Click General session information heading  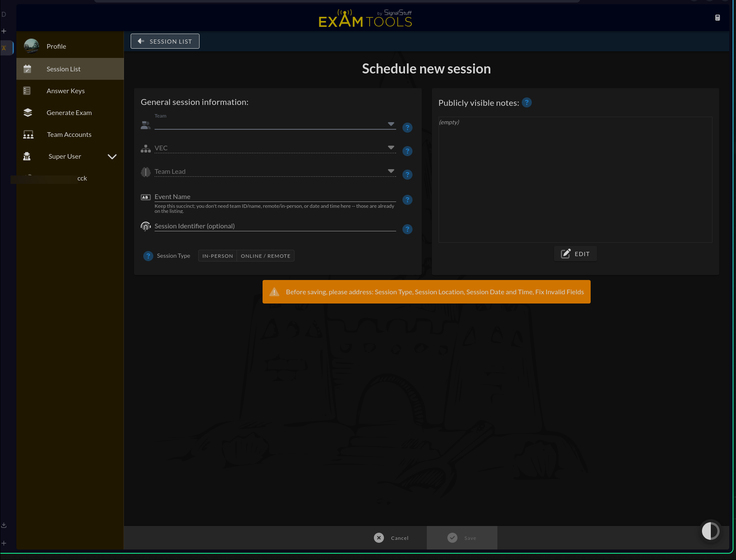(x=195, y=102)
